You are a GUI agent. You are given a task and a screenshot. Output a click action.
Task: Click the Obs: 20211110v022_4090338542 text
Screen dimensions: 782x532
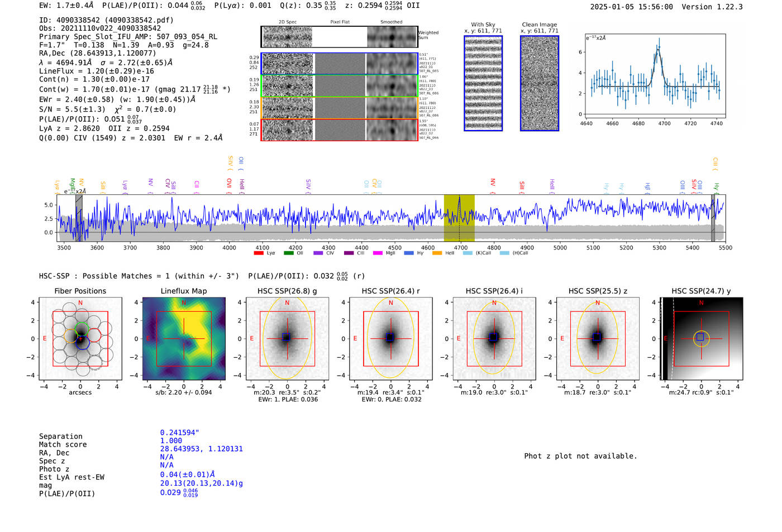[x=100, y=28]
